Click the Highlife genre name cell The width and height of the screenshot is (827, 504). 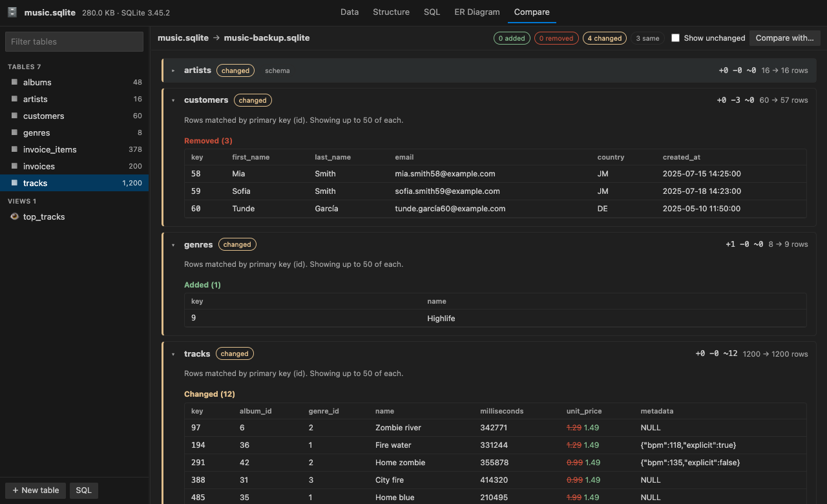pyautogui.click(x=441, y=319)
